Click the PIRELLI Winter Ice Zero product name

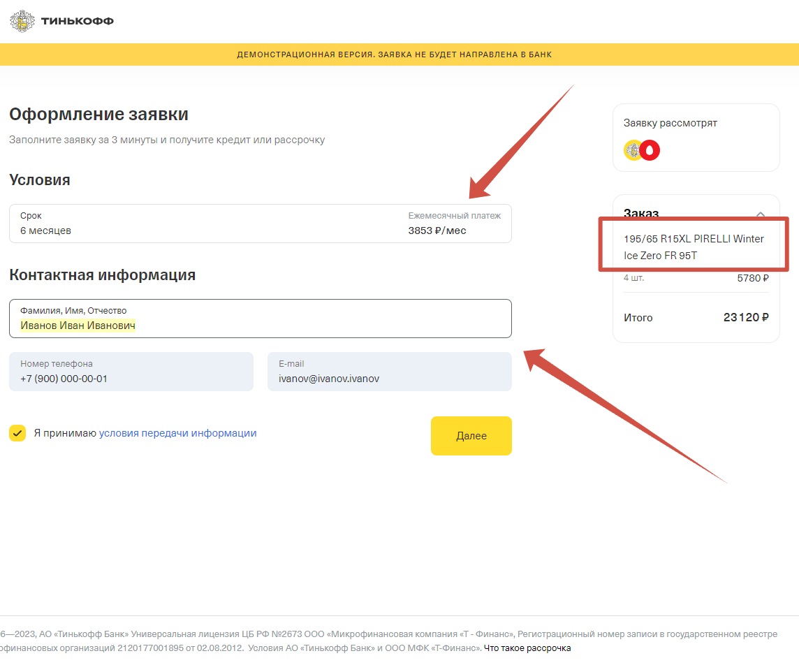[x=694, y=247]
